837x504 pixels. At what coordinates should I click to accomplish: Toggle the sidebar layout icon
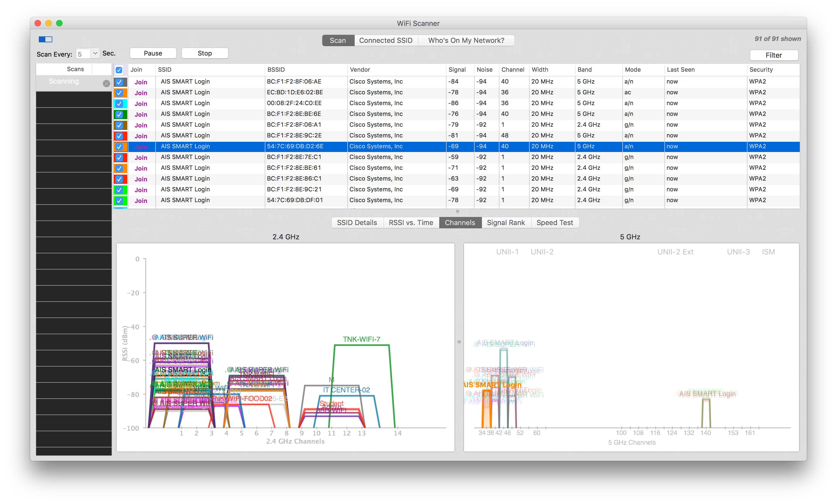46,39
